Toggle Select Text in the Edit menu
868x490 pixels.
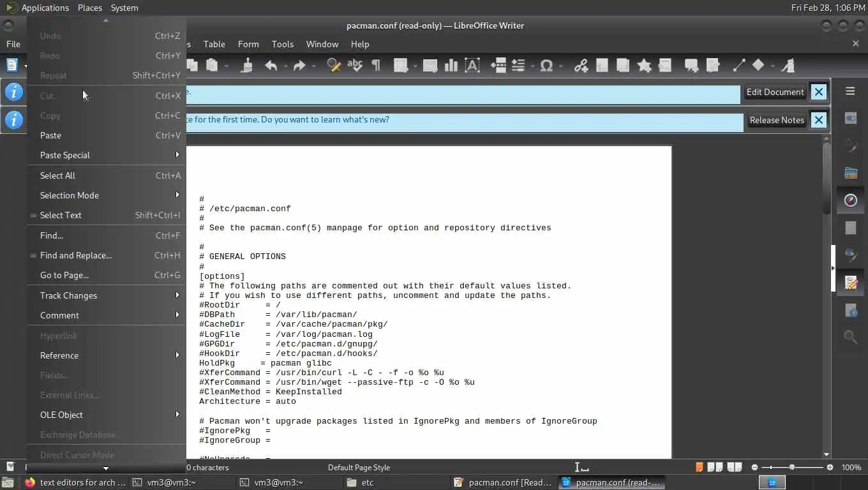click(107, 215)
